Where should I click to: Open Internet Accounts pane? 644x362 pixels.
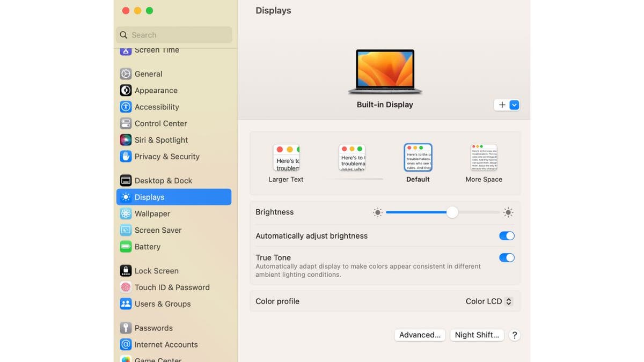pos(174,345)
